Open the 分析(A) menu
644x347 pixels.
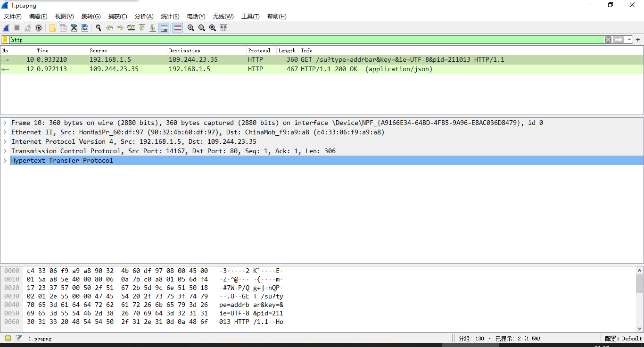pyautogui.click(x=144, y=17)
